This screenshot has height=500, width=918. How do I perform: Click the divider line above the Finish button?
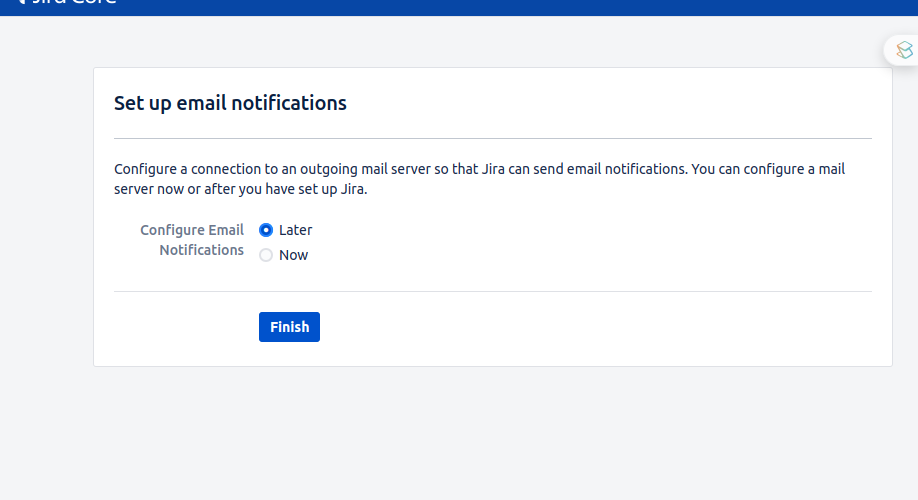(493, 291)
